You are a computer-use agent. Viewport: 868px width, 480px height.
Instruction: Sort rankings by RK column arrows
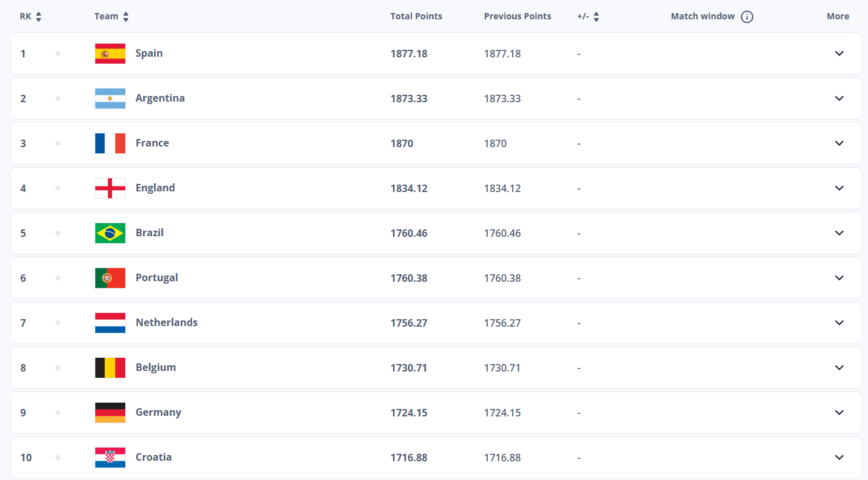39,17
